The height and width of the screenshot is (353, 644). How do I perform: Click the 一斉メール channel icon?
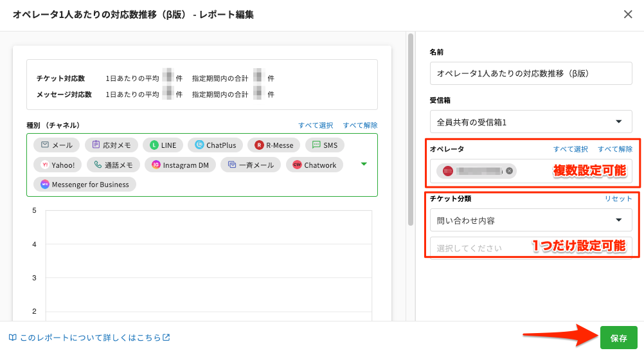click(x=231, y=165)
